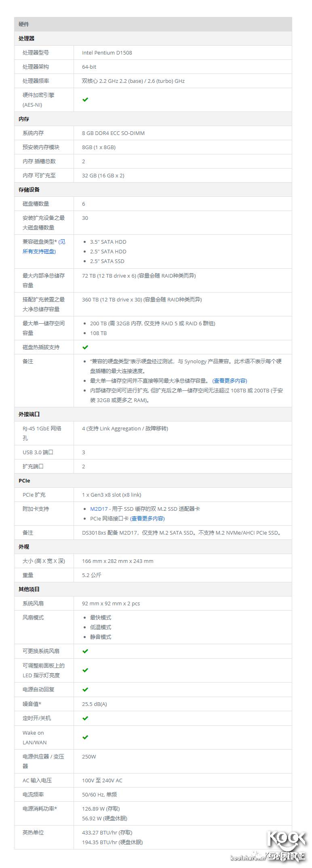Click the 可更换系统风扇 green checkmark
Image resolution: width=312 pixels, height=868 pixels.
tap(85, 651)
